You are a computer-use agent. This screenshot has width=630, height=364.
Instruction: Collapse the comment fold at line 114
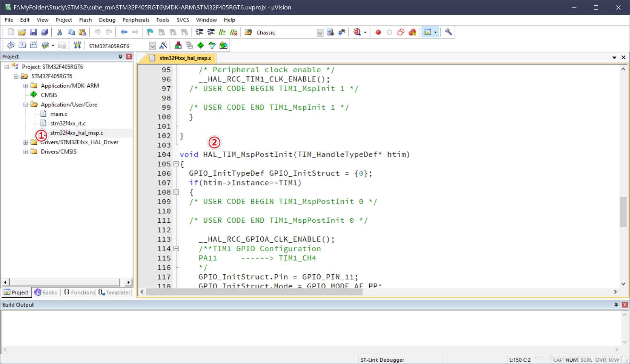(x=176, y=249)
